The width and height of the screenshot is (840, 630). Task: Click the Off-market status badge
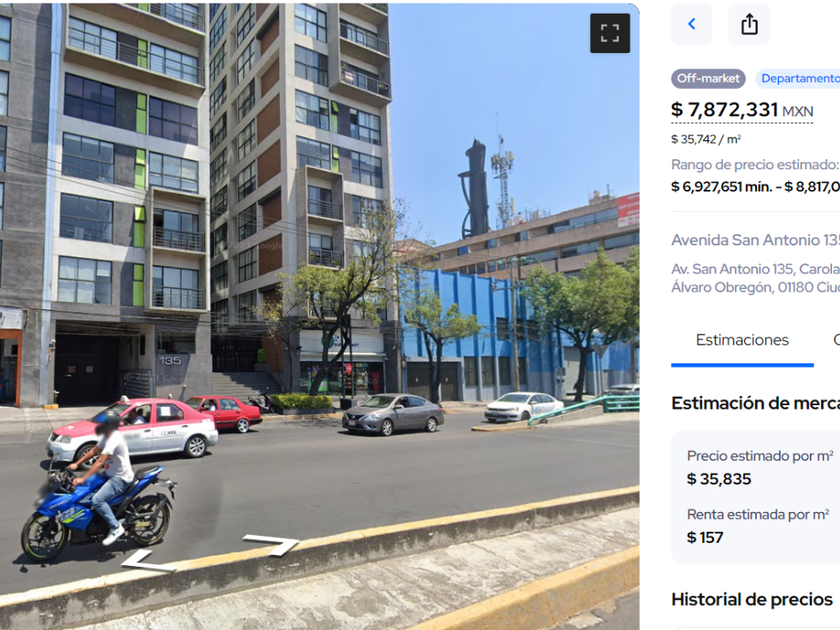(708, 79)
